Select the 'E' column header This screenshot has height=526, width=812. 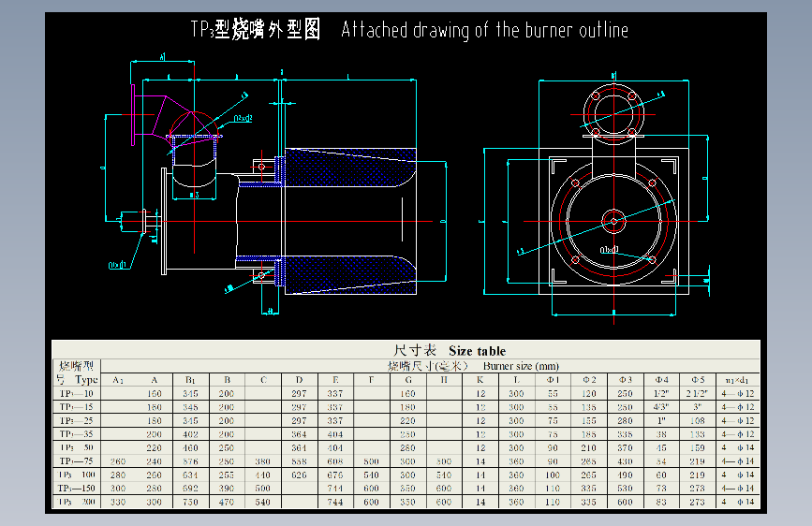335,380
